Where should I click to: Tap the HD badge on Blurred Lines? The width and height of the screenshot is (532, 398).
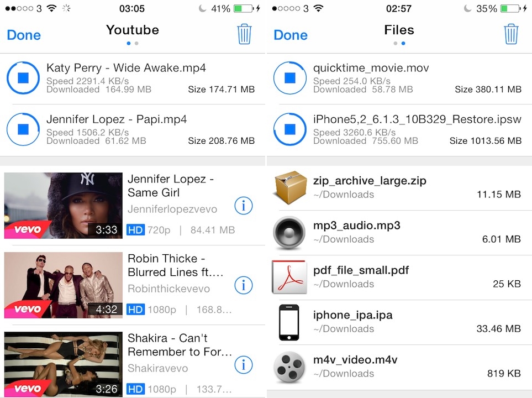point(135,310)
